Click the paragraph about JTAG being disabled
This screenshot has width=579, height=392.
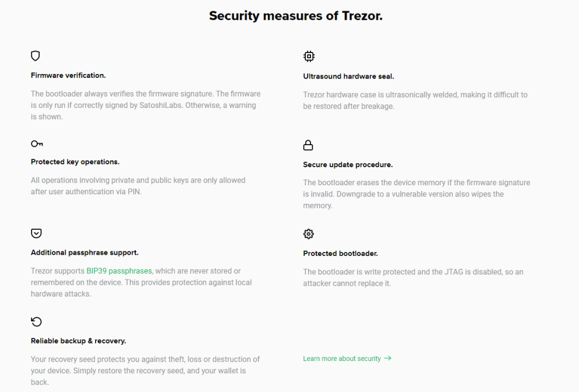(413, 277)
